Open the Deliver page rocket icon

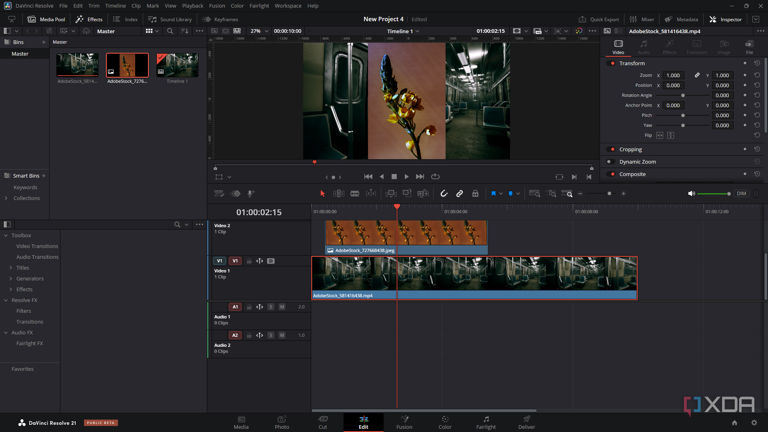coord(527,422)
